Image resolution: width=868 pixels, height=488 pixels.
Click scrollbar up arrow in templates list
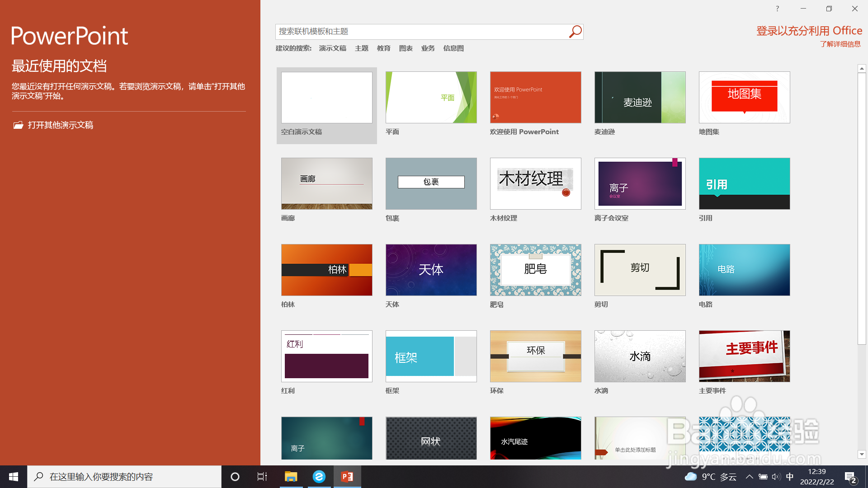(x=862, y=68)
